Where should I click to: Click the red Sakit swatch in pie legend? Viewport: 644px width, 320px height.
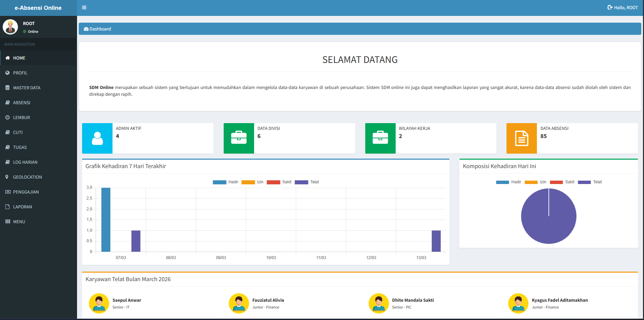pos(556,182)
